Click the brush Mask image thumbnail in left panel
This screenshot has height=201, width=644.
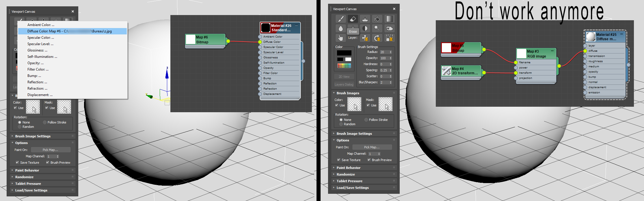[64, 107]
